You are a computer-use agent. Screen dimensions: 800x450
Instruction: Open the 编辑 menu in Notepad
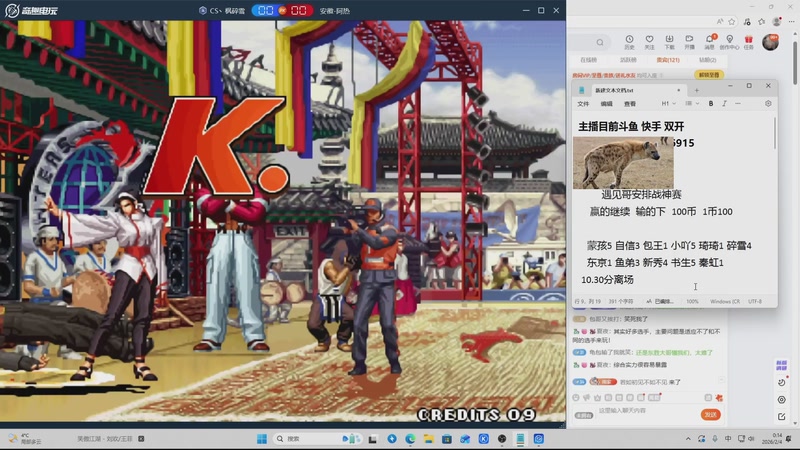coord(606,104)
